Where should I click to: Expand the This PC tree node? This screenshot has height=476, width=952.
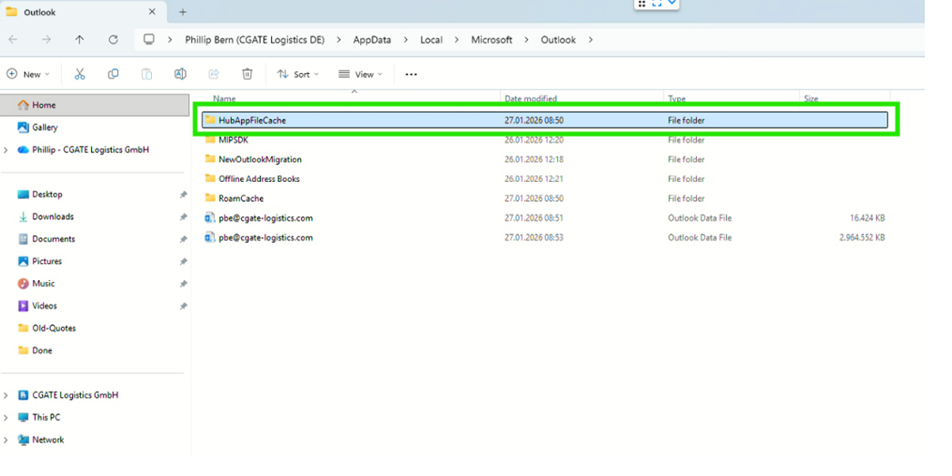[x=8, y=417]
